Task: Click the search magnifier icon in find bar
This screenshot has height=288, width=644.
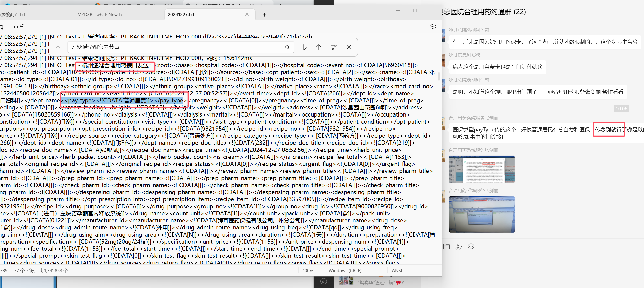Action: (287, 47)
